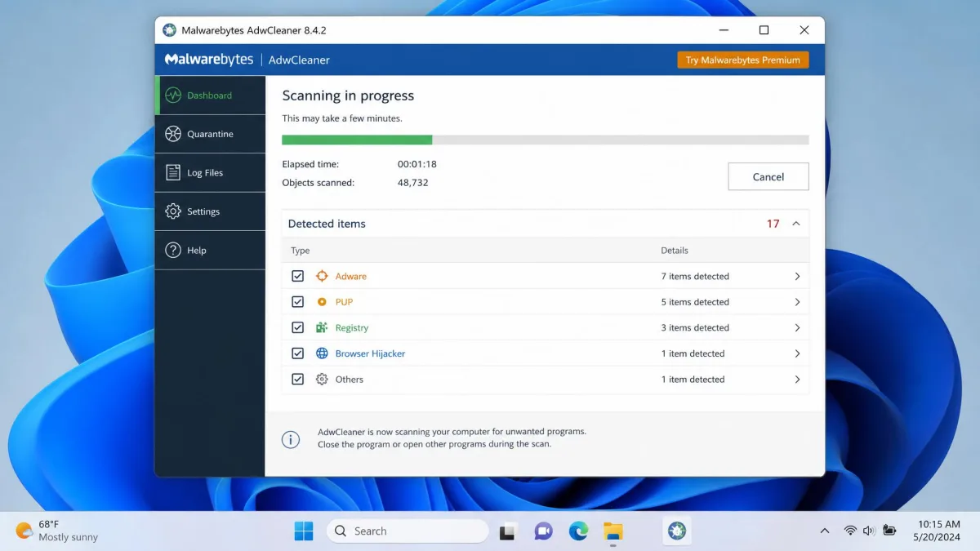The width and height of the screenshot is (980, 551).
Task: Click the 'Scanning in progress' heading
Action: [348, 96]
